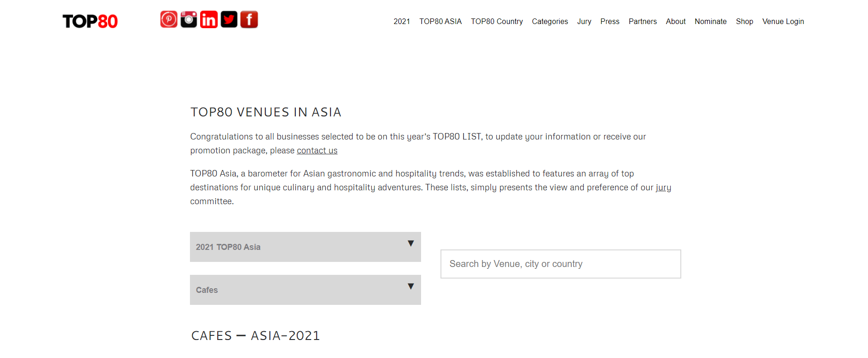Click the "jury" link in paragraph
Screen dimensions: 868x358
tap(663, 188)
